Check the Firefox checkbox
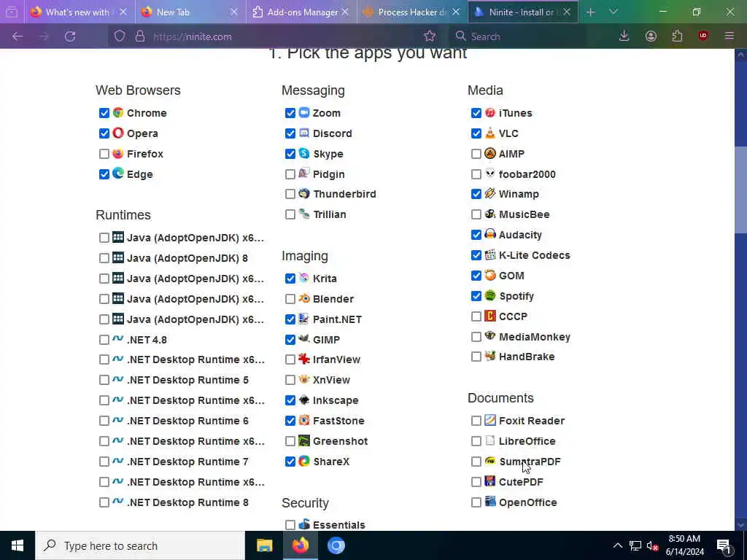747x560 pixels. 104,154
